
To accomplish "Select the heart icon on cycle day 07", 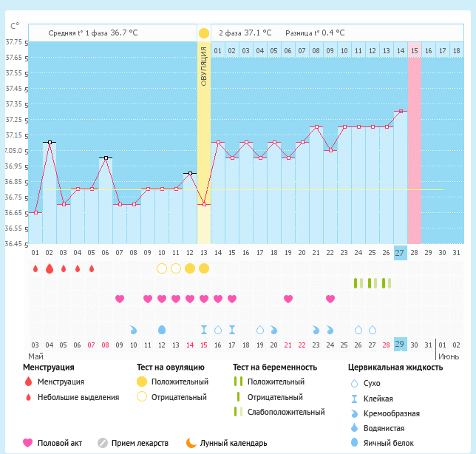I will (120, 299).
